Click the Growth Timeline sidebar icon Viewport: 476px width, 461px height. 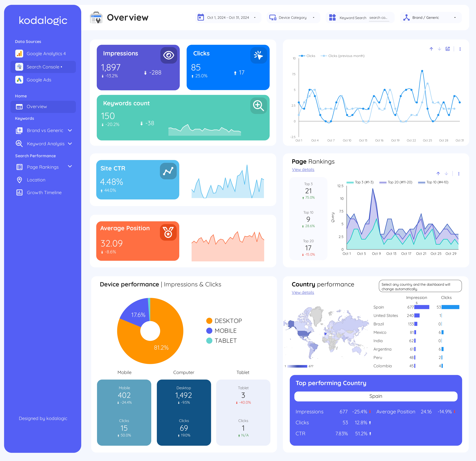19,192
